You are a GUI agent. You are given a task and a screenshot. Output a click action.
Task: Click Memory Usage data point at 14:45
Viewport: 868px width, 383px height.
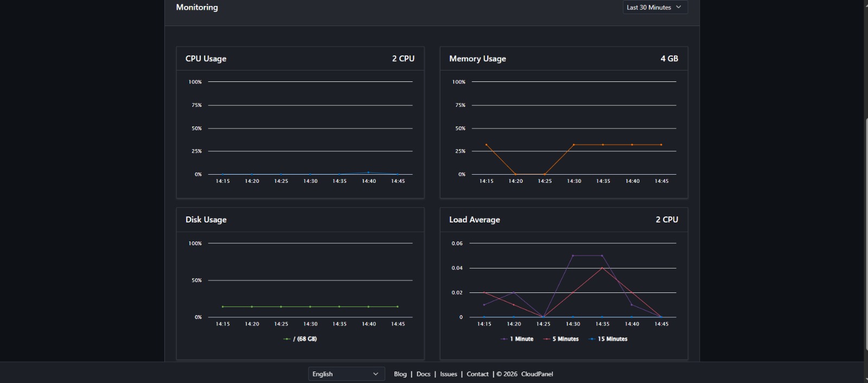[x=661, y=145]
